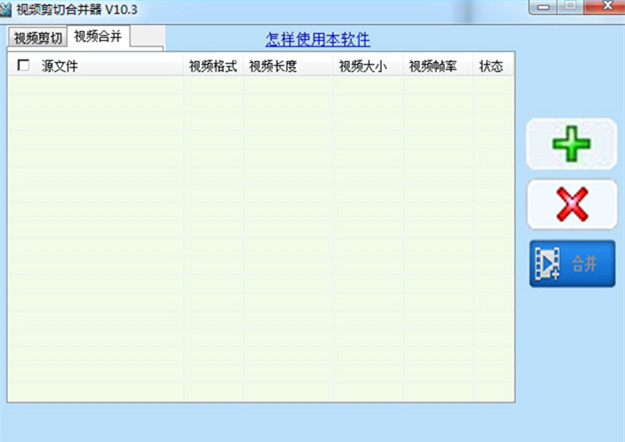Screen dimensions: 625x442
Task: Click the 视频长度 column header
Action: pos(288,66)
